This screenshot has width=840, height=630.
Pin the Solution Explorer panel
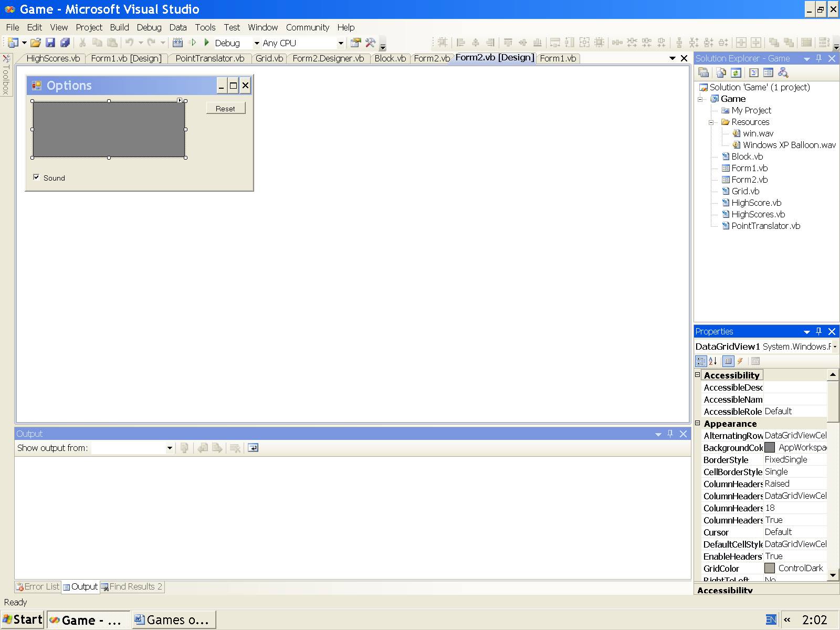(819, 58)
